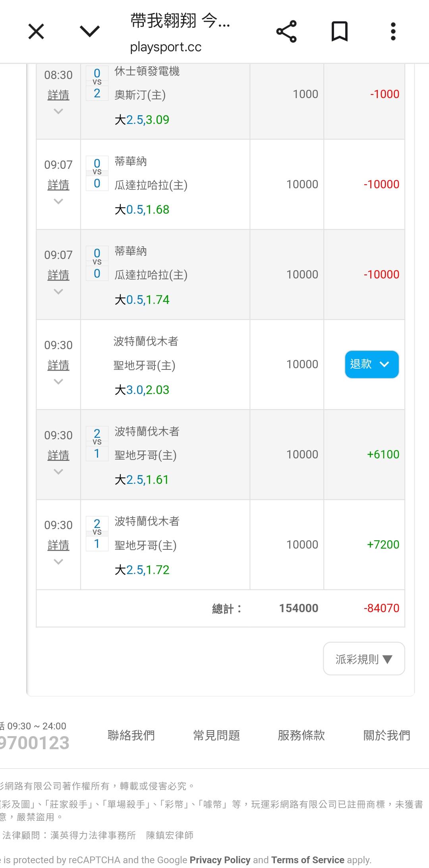Open the 常見問題 FAQ link
Viewport: 429px width, 868px height.
coord(216,735)
